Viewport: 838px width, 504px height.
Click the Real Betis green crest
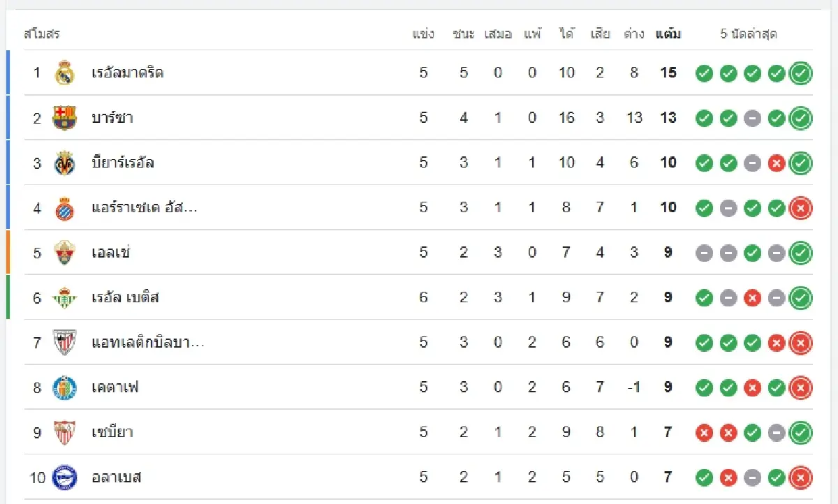point(64,298)
